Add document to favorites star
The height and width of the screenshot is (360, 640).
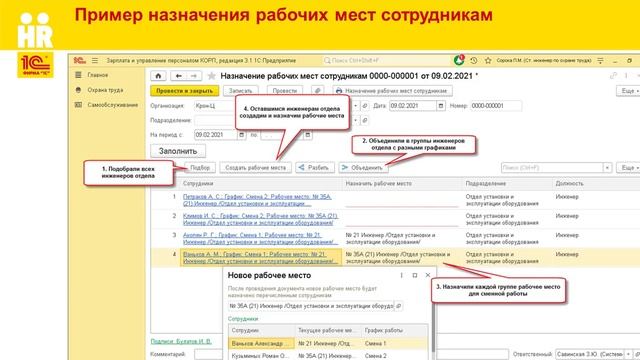[211, 76]
